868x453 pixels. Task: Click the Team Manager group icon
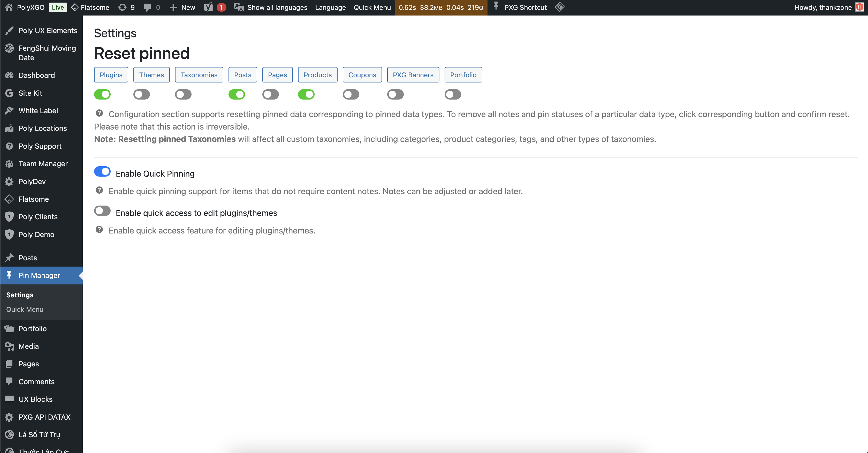point(9,164)
